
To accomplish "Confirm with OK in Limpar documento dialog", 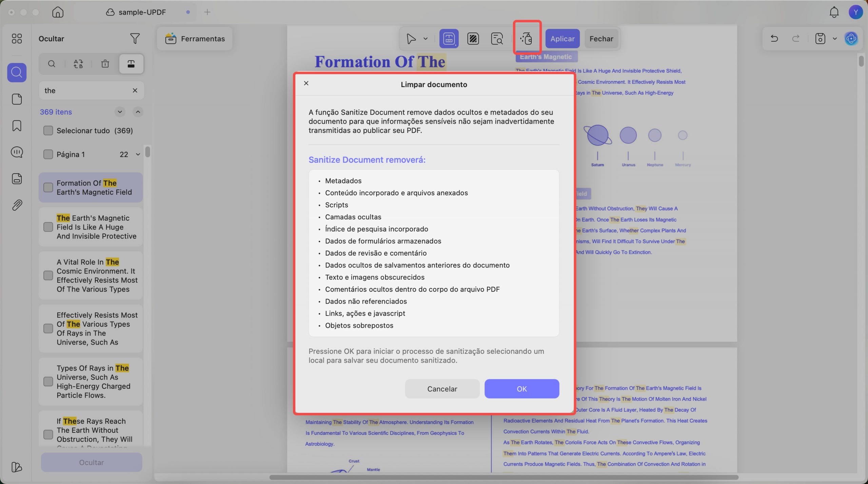I will pos(522,389).
